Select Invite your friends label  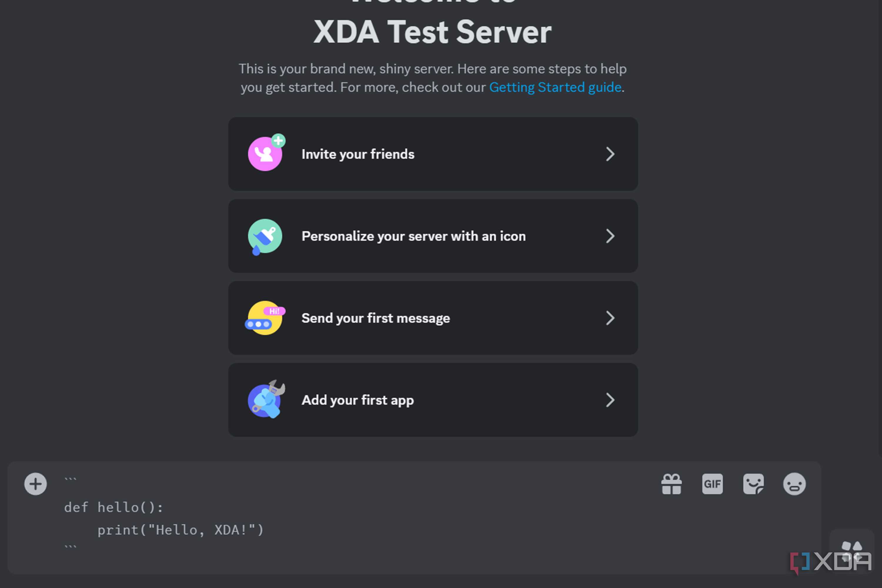pos(358,154)
